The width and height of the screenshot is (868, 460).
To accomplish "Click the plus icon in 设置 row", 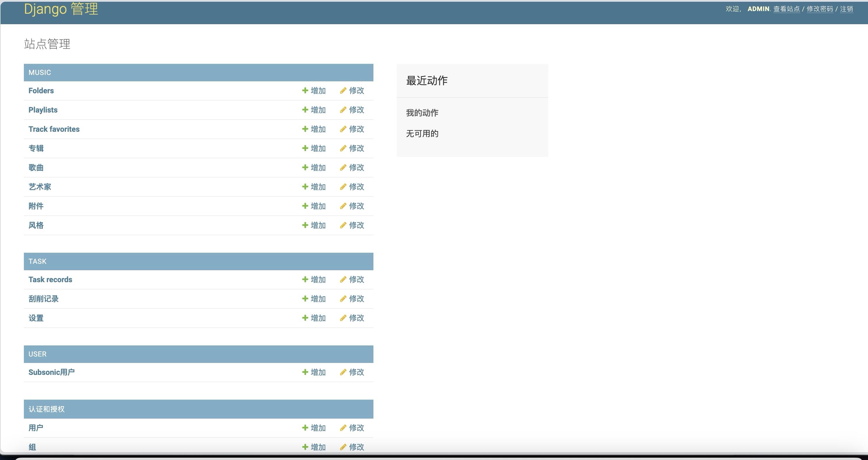I will (x=305, y=318).
